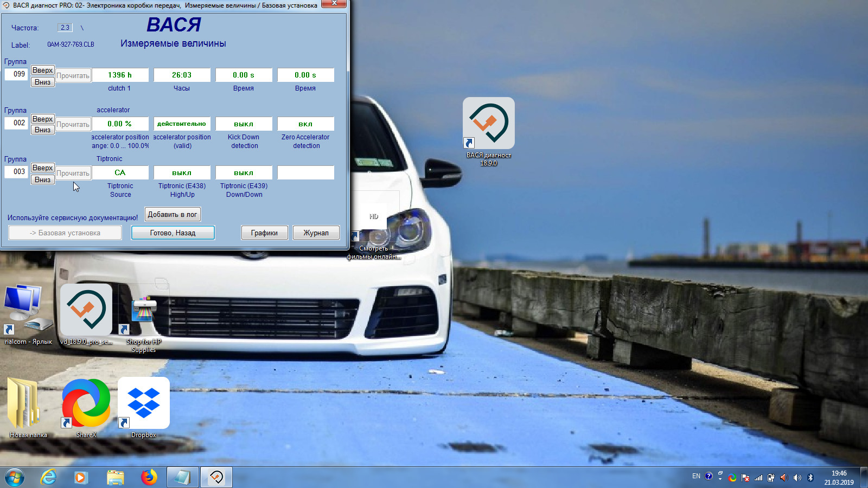Click the Готово, Назад button
The image size is (868, 488).
(173, 233)
